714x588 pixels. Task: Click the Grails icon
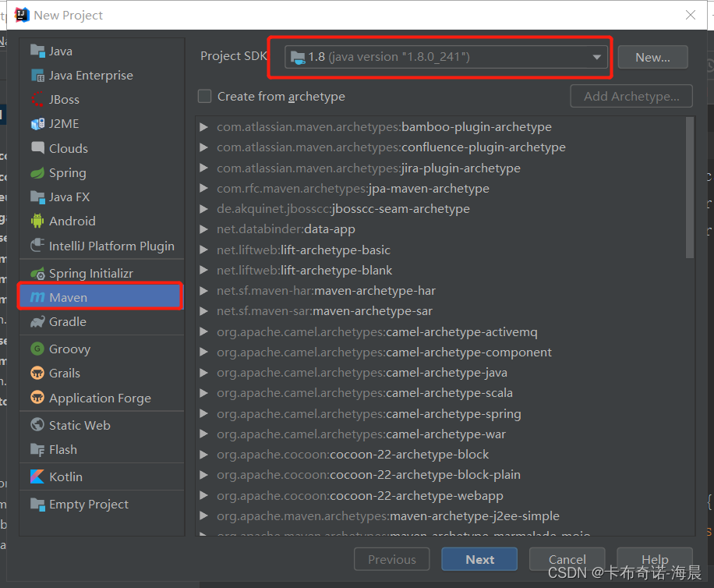[x=37, y=373]
